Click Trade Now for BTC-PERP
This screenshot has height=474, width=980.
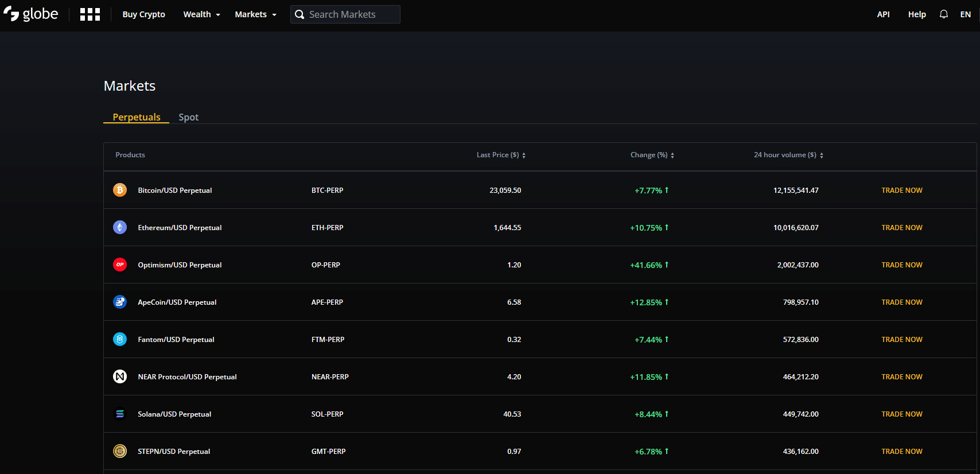[902, 190]
